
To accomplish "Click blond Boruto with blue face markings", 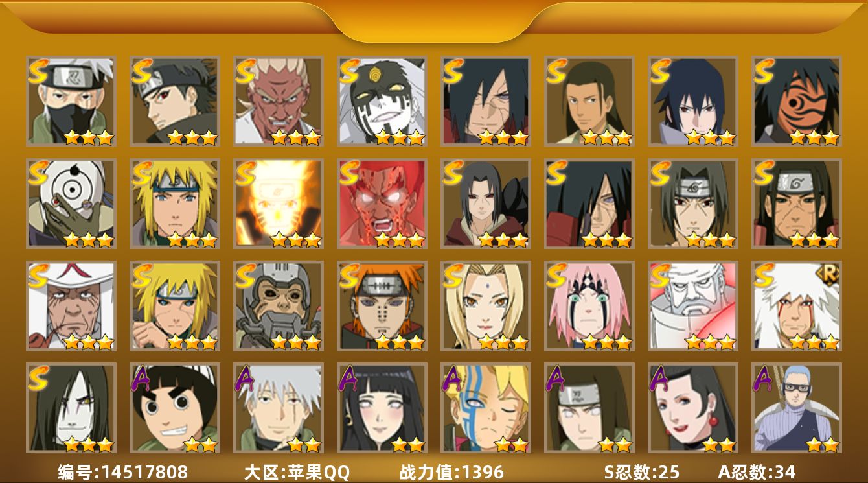I will [x=485, y=408].
